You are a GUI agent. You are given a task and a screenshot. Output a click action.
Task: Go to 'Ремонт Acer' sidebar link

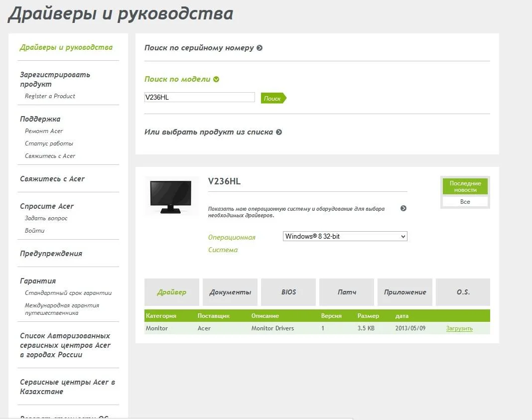point(44,131)
